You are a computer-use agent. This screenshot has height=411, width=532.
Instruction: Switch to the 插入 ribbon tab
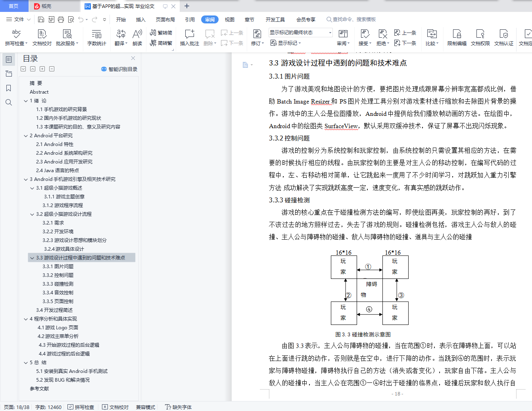click(141, 19)
